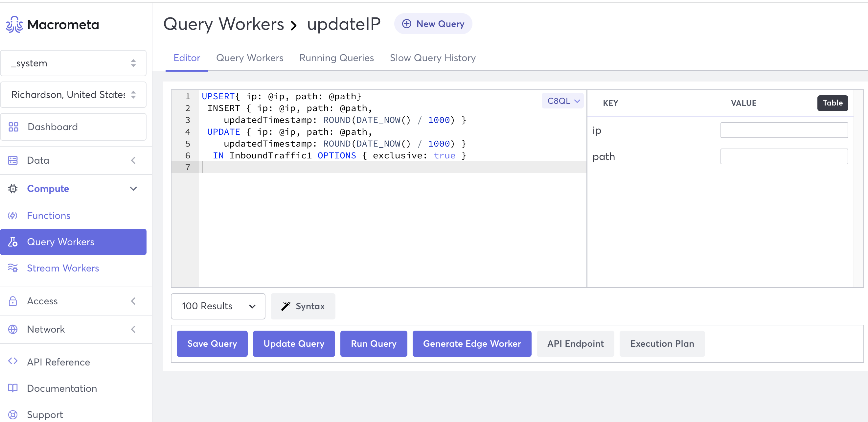The width and height of the screenshot is (868, 422).
Task: Click the Network globe icon
Action: 13,329
